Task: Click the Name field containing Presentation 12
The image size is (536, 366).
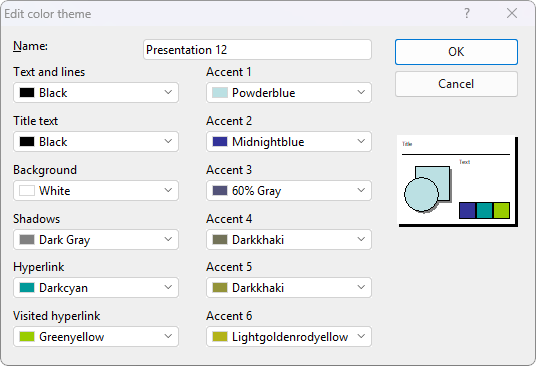Action: pyautogui.click(x=257, y=50)
